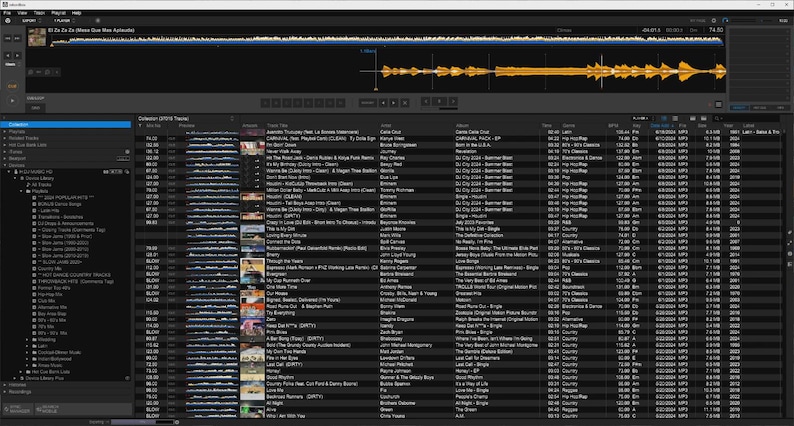Viewport: 794px width, 426px height.
Task: Switch to HOT CUE tab in right panel
Action: click(x=760, y=108)
